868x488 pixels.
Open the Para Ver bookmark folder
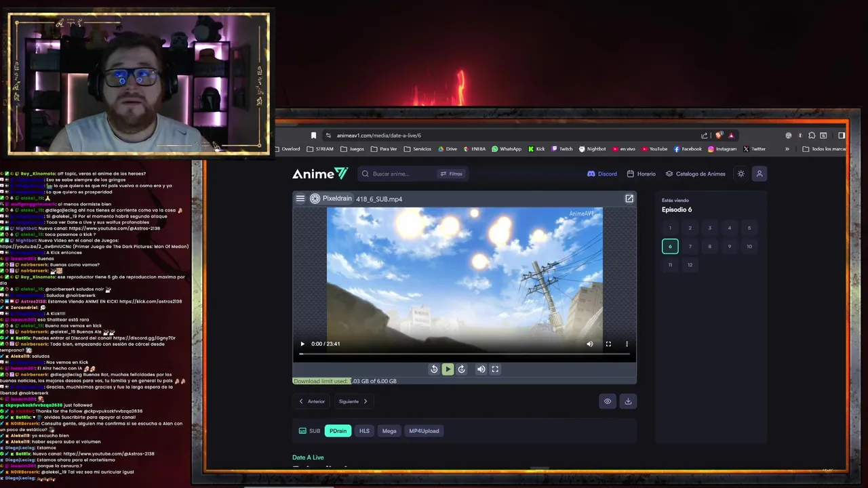[384, 149]
